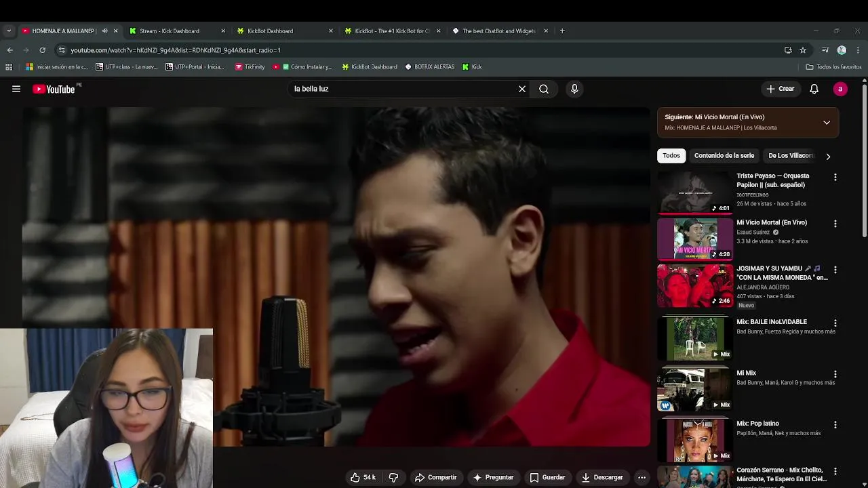Open options for Mi Vicio Mortal video
This screenshot has width=868, height=488.
[x=835, y=224]
